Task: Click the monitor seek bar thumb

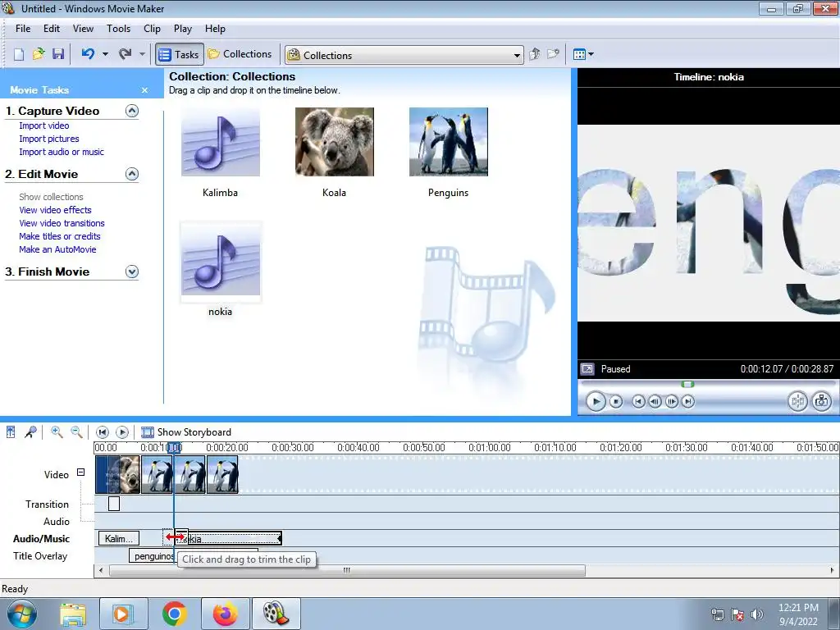Action: coord(688,384)
